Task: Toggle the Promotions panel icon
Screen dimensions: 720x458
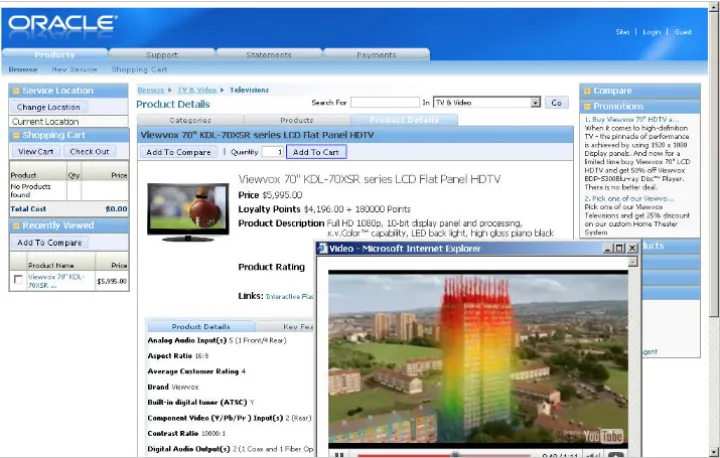Action: click(x=587, y=106)
